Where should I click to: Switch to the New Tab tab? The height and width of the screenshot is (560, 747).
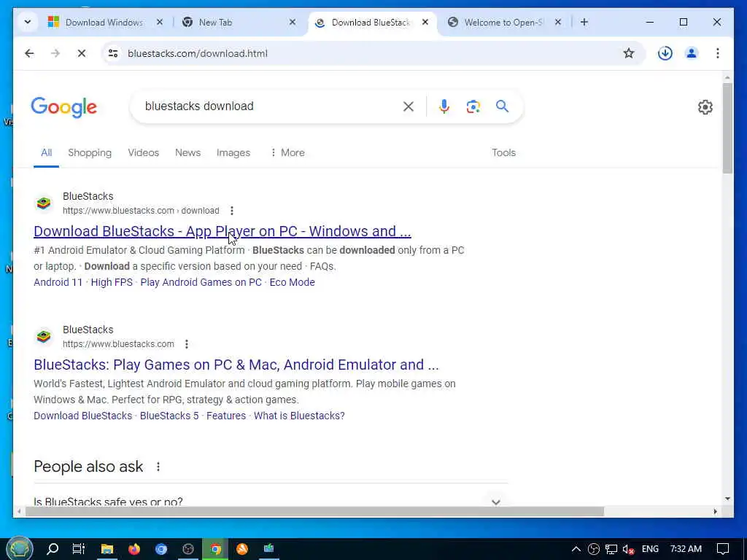coord(216,23)
